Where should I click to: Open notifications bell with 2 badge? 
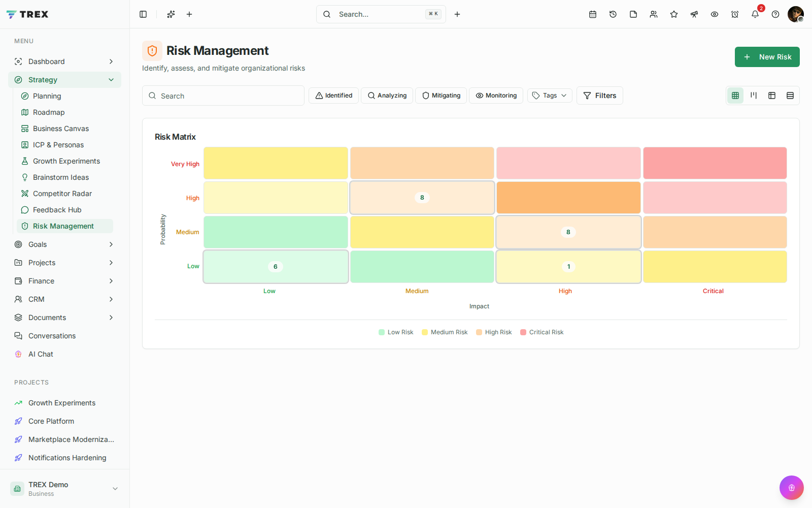[x=755, y=14]
